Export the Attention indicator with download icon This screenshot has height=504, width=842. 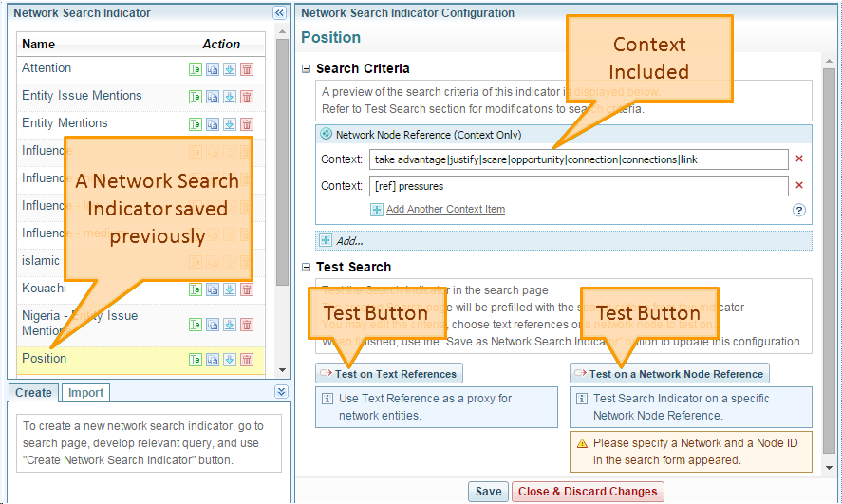(x=230, y=69)
